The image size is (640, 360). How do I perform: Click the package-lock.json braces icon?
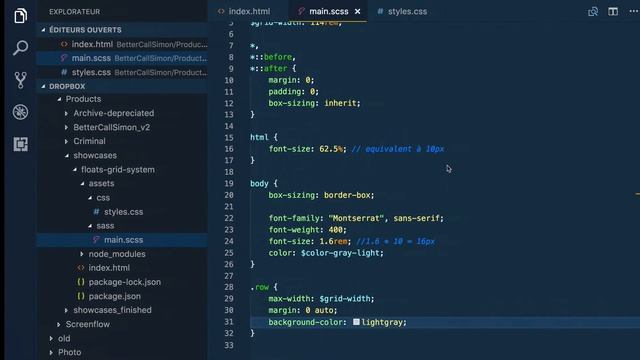(81, 282)
